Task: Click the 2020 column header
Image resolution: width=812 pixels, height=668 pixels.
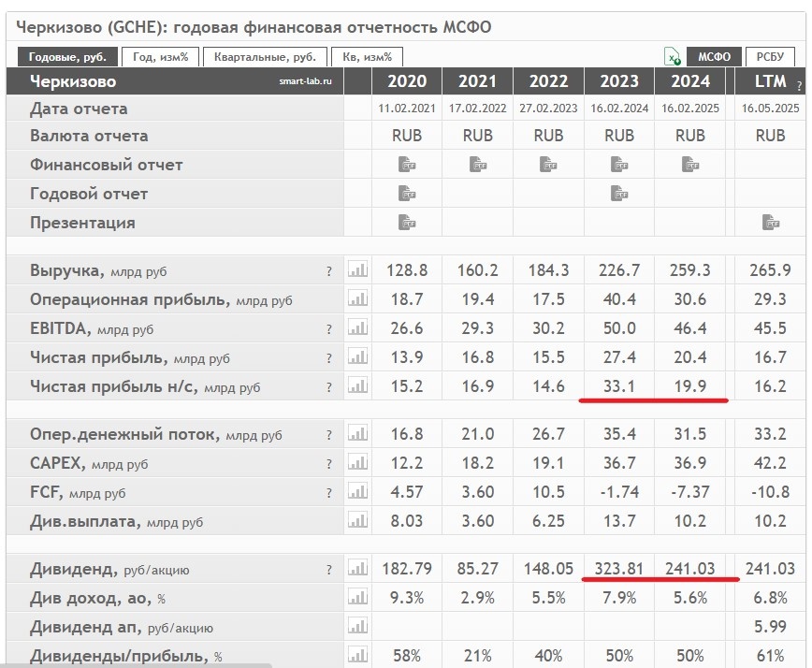Action: click(407, 81)
